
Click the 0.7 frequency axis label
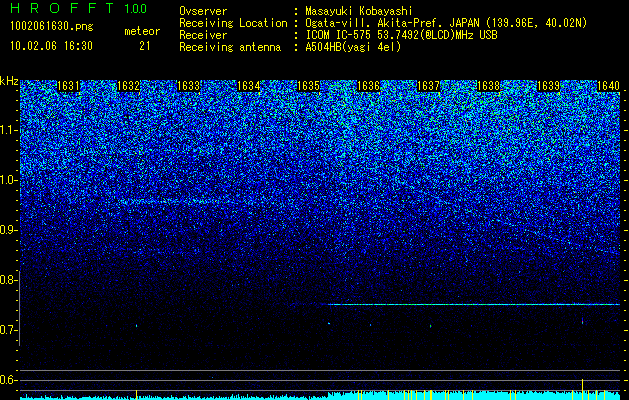pyautogui.click(x=8, y=330)
